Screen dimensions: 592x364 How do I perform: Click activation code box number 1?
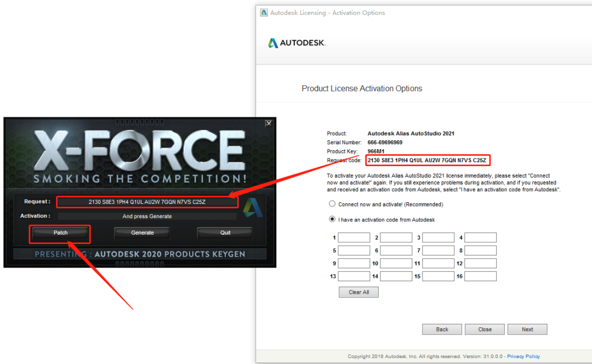point(354,237)
